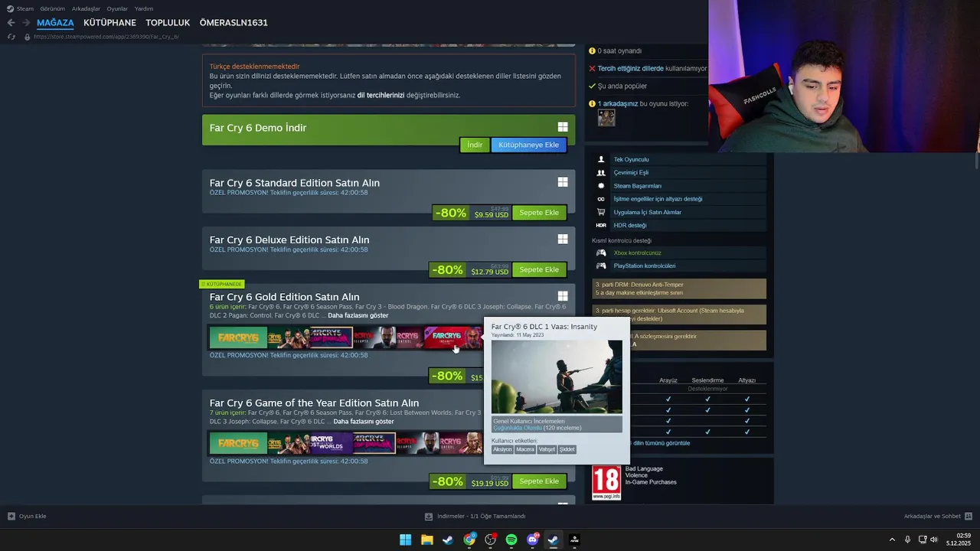Expand Gold Edition contents via Daha fazlasını göster

358,315
